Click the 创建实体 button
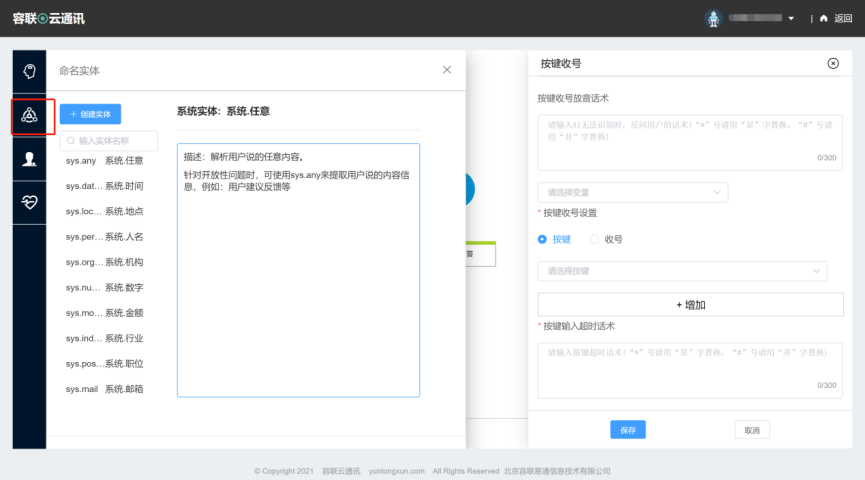865x480 pixels. (x=90, y=114)
